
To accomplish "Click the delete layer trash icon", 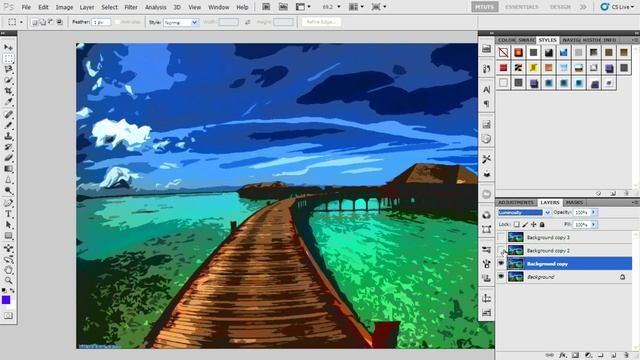I will (626, 356).
